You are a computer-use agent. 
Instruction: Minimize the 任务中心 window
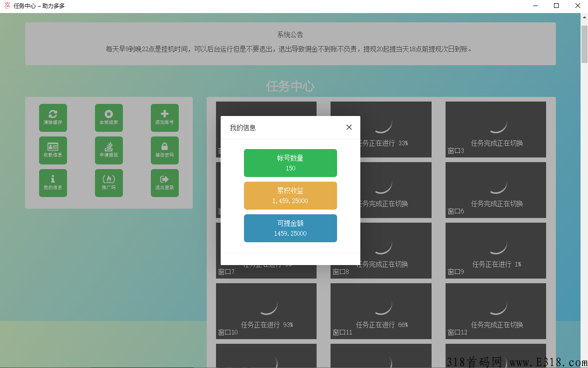535,6
